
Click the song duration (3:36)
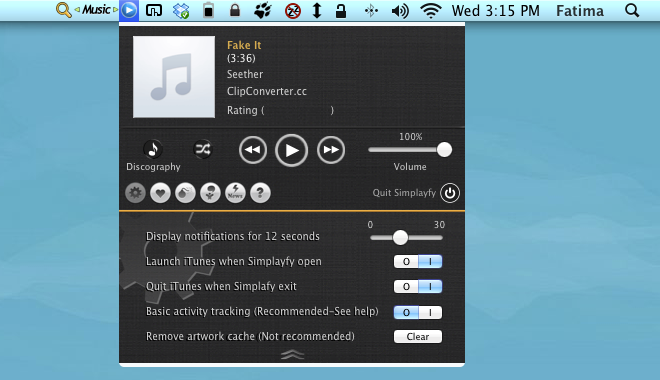[241, 58]
